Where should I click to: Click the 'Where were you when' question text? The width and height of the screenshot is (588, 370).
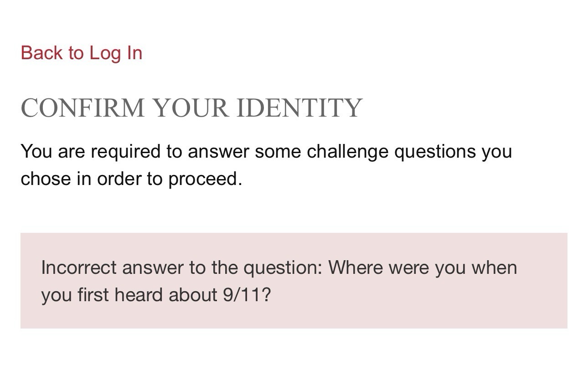[423, 267]
